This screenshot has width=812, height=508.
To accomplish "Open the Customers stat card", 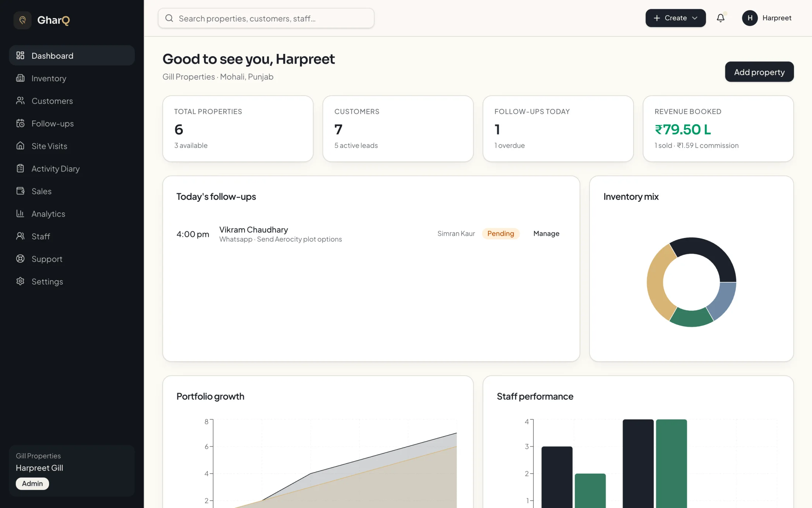I will click(x=398, y=129).
